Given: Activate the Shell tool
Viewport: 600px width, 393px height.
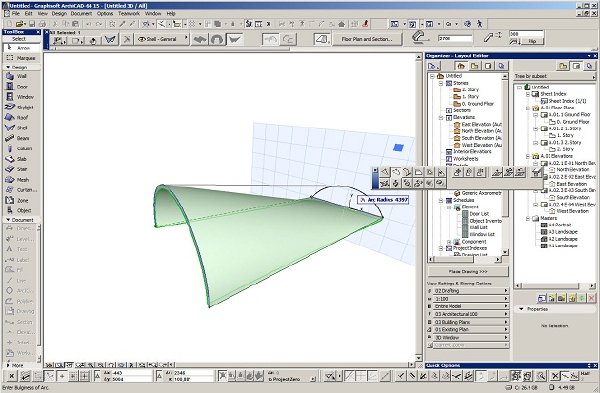Looking at the screenshot, I should point(22,128).
